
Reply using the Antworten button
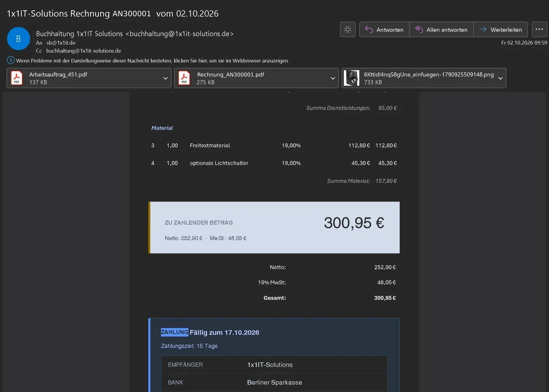[384, 30]
